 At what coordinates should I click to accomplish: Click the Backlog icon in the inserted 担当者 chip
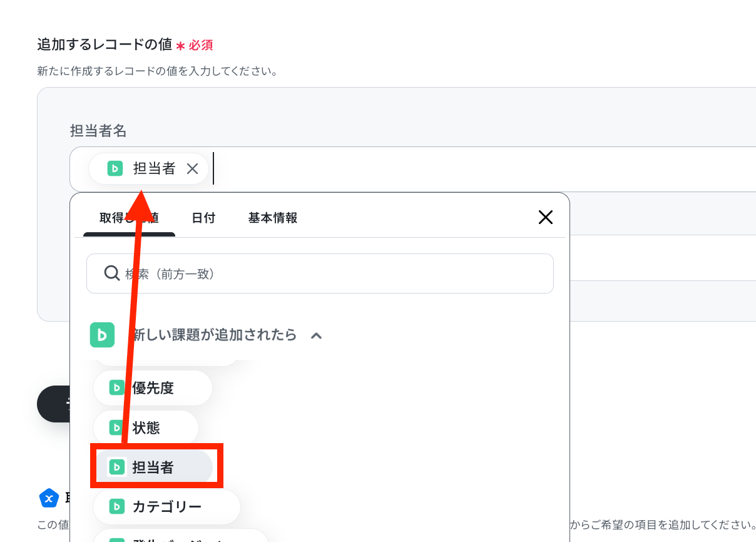pyautogui.click(x=115, y=168)
